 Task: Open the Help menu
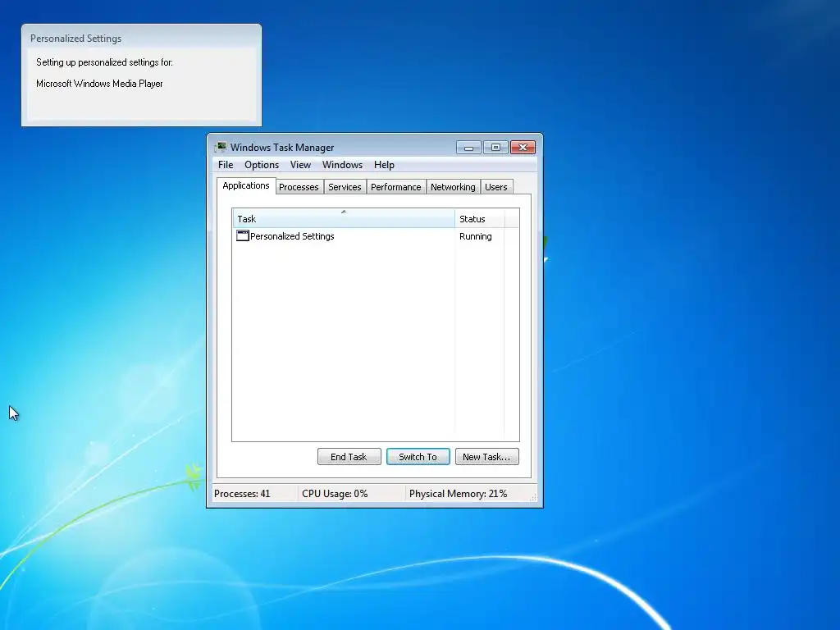384,165
